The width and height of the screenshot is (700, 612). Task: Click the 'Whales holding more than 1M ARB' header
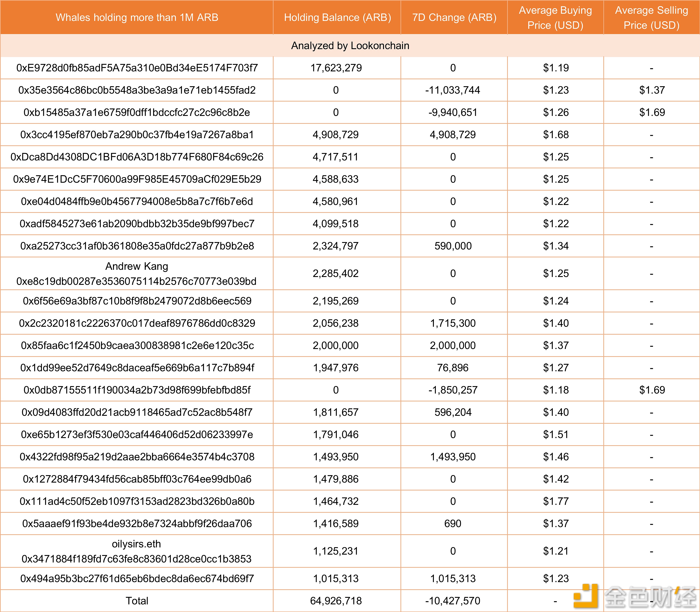tap(137, 17)
